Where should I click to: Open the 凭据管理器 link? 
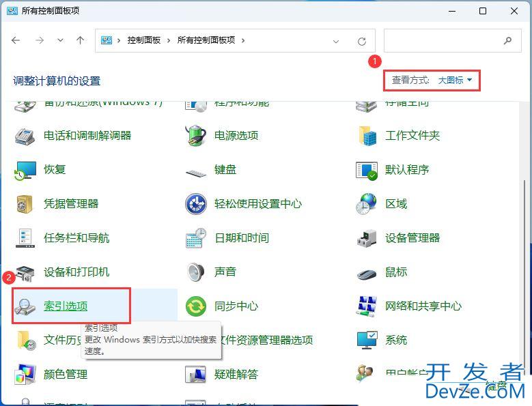point(71,204)
